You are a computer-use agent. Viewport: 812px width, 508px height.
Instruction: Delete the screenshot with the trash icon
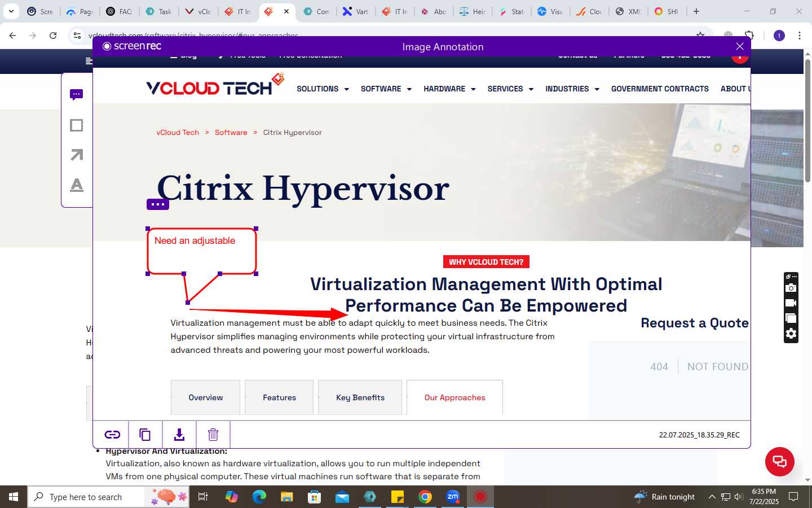(x=213, y=435)
